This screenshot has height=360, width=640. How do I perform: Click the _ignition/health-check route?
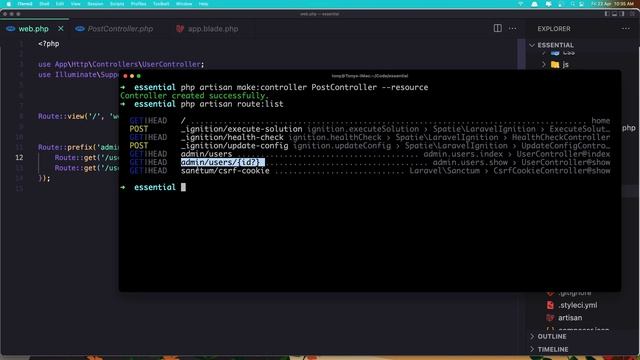tap(232, 137)
